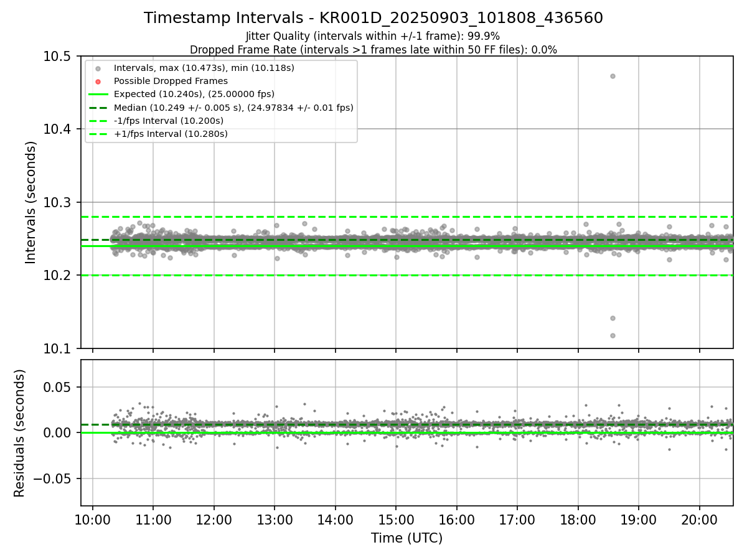Screen dimensions: 747x560
Task: Click legend entry '-1/fps Interval (10.200s)'
Action: coord(169,121)
